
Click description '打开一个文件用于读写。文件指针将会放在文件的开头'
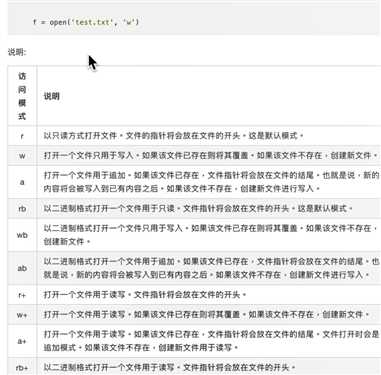point(145,295)
